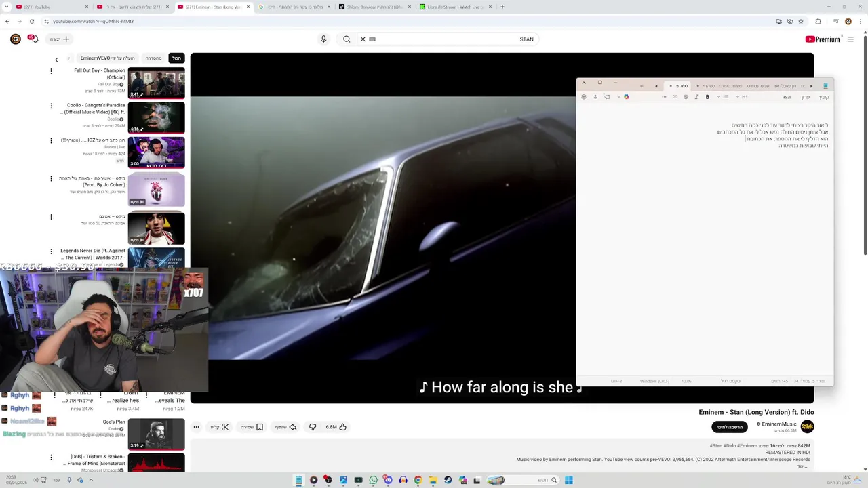Click the YouTube search magnifier button

[x=347, y=39]
